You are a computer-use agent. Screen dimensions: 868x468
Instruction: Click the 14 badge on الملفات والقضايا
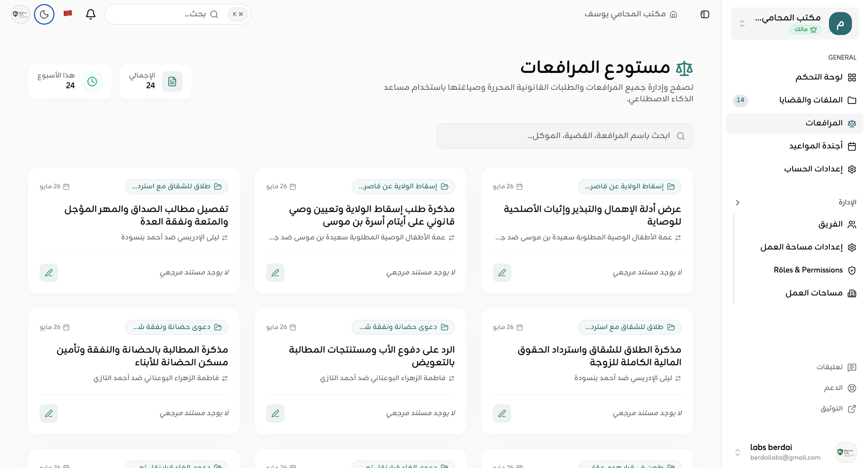[x=740, y=100]
